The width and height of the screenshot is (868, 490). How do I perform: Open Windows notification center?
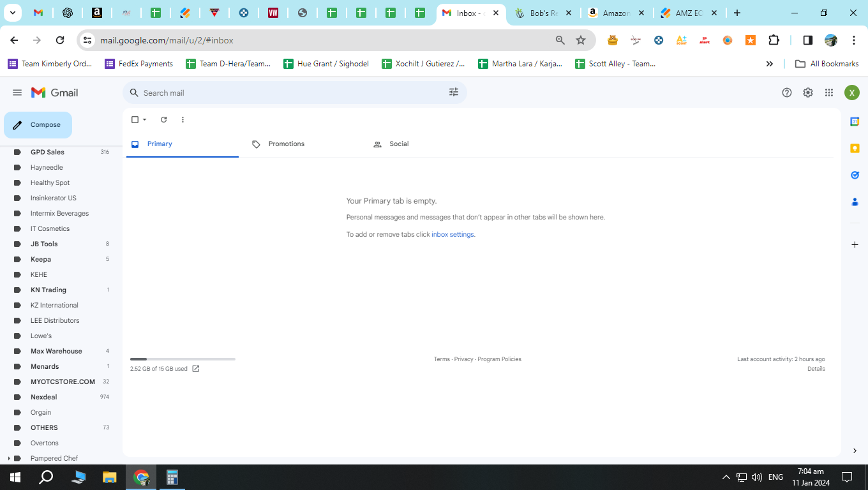pos(847,477)
